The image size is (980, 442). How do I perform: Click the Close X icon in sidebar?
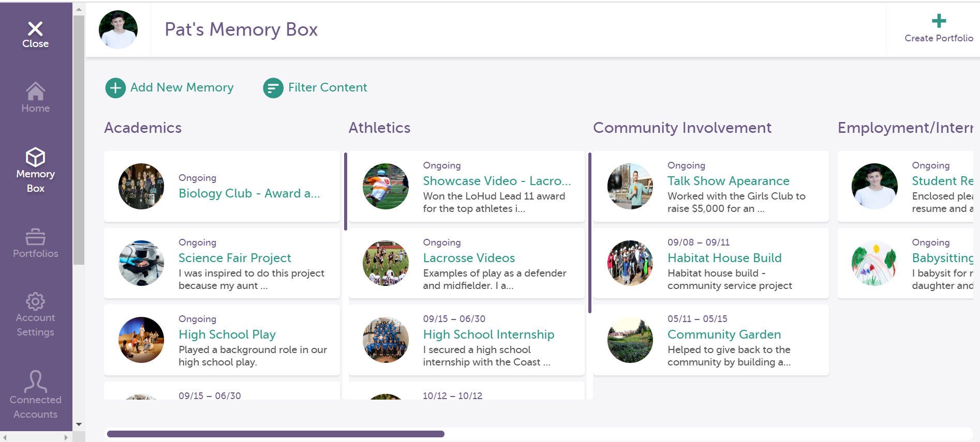point(35,28)
